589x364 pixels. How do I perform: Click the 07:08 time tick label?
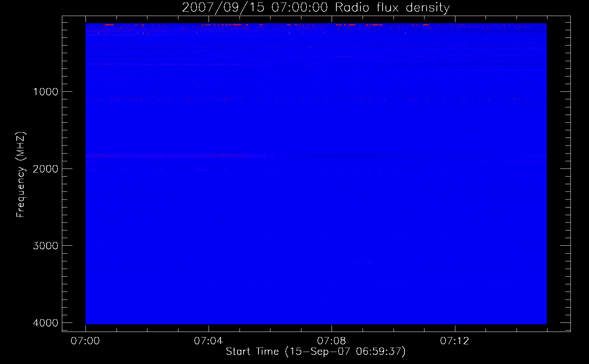[x=331, y=341]
